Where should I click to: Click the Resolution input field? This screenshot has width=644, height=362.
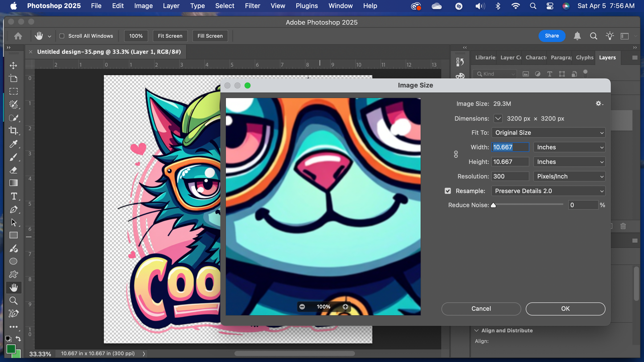click(x=510, y=177)
